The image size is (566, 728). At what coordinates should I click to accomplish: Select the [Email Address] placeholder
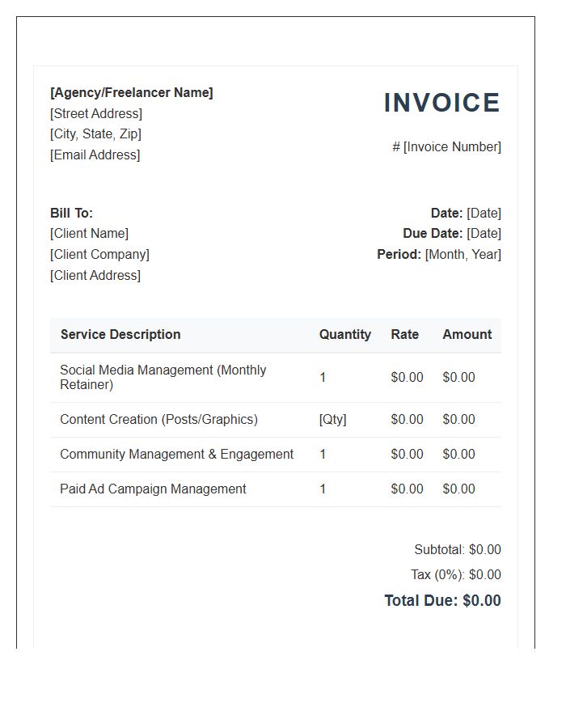[x=95, y=155]
